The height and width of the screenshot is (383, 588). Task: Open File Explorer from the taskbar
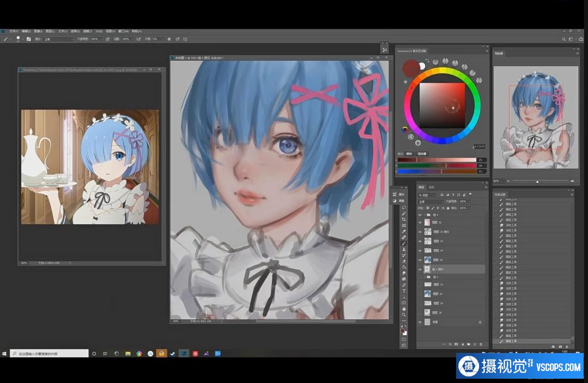(x=128, y=354)
